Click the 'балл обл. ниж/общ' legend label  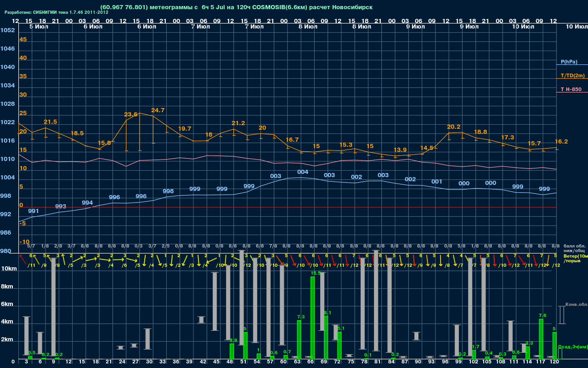click(x=575, y=248)
